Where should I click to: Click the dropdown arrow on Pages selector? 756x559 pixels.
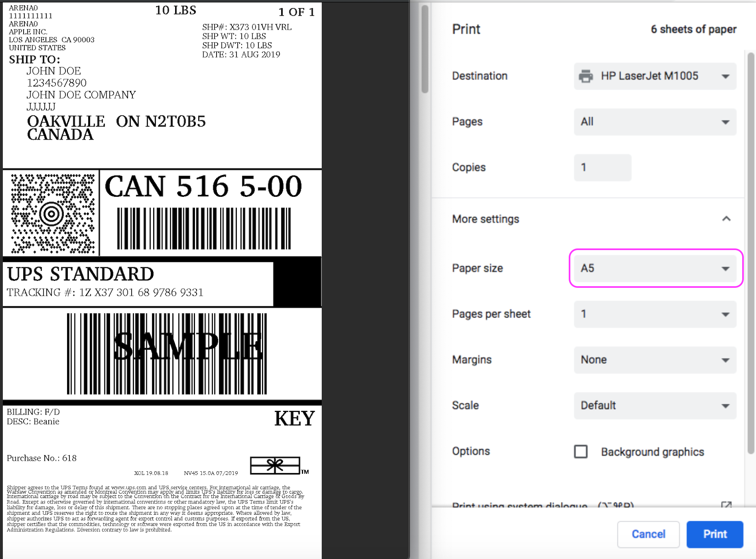[725, 122]
